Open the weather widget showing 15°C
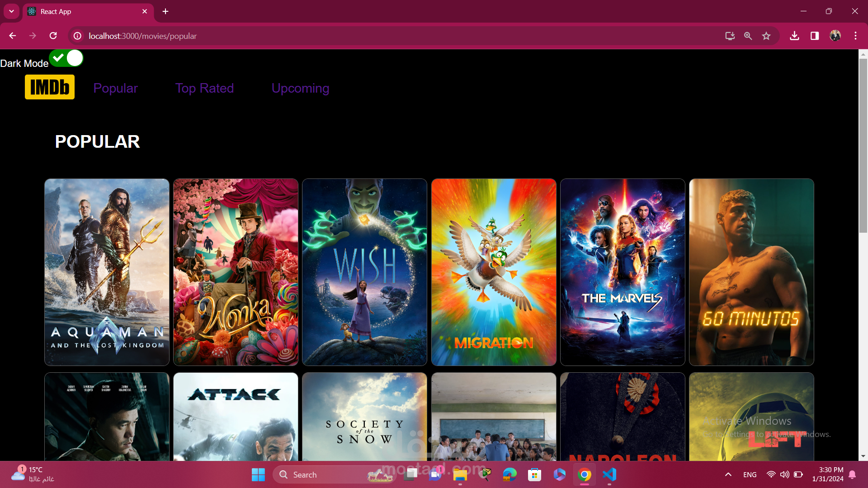The height and width of the screenshot is (488, 868). (33, 474)
